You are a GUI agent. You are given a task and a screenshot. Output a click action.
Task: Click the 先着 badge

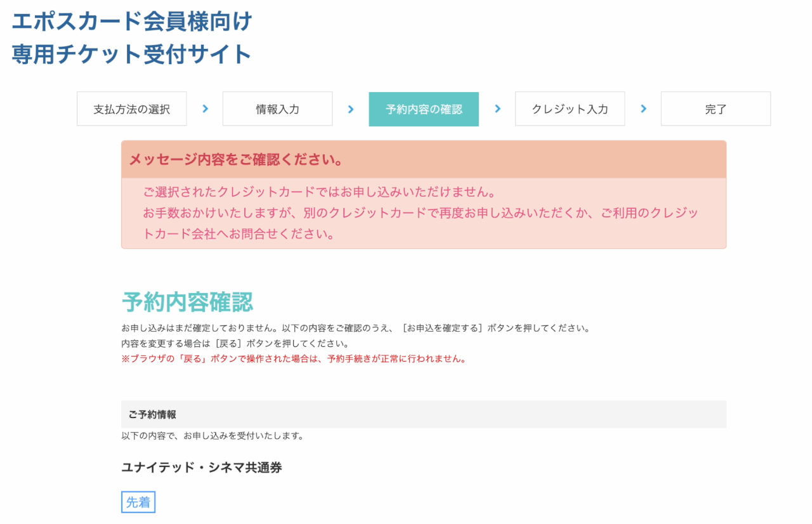(x=138, y=502)
